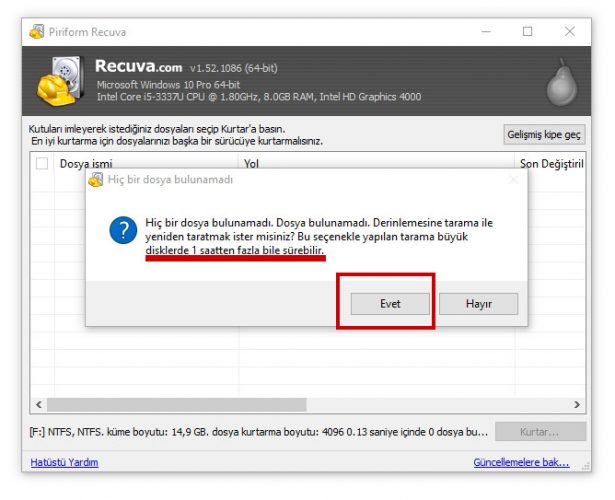Click the status bar text starting '[F:] NTFS'

point(258,432)
